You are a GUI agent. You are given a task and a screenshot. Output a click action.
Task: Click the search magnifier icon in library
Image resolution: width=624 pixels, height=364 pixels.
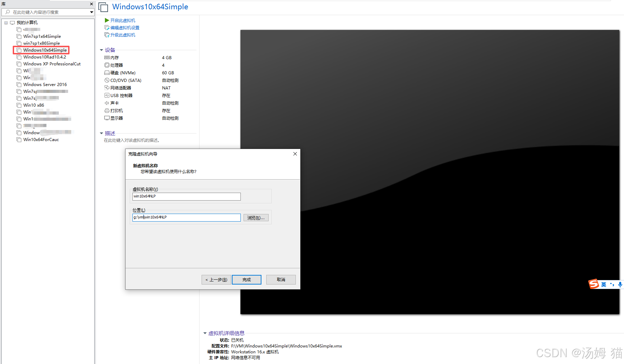8,12
